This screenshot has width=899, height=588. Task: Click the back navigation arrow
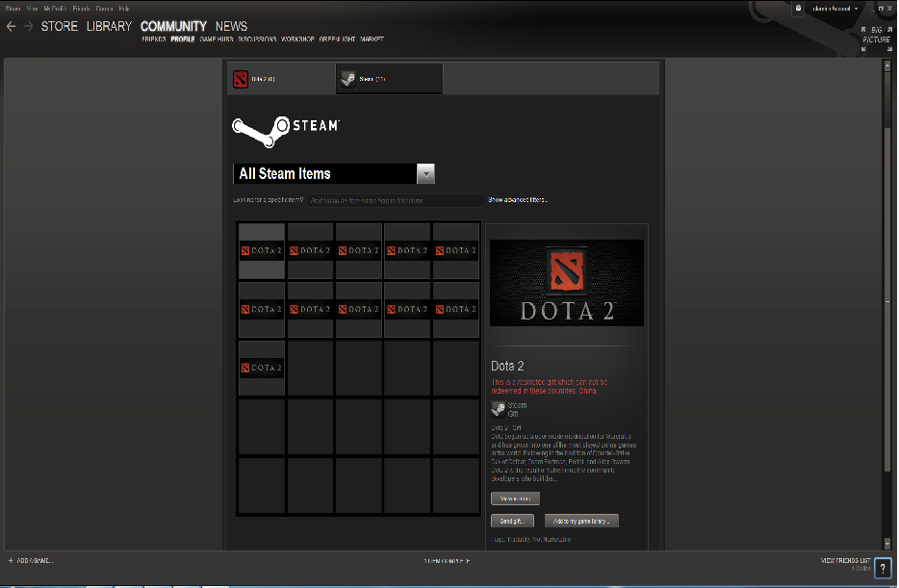12,27
